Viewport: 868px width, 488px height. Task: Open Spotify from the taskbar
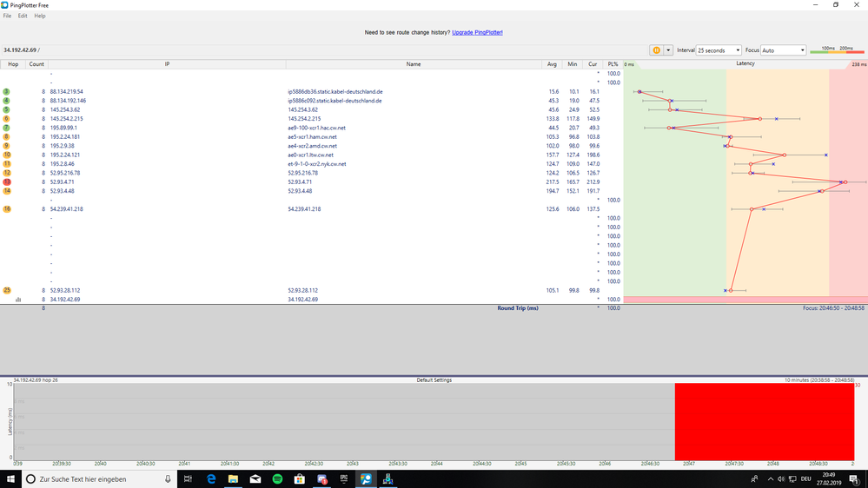click(277, 479)
